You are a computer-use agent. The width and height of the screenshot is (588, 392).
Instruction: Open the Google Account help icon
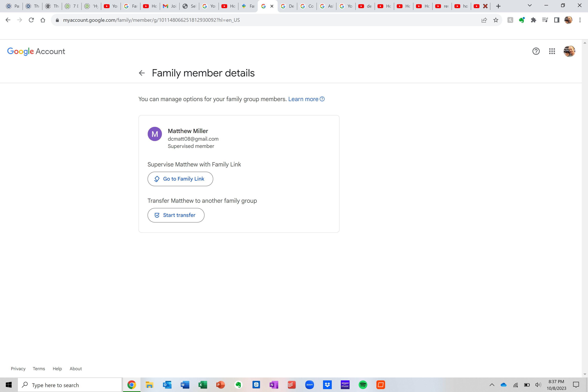click(x=536, y=51)
